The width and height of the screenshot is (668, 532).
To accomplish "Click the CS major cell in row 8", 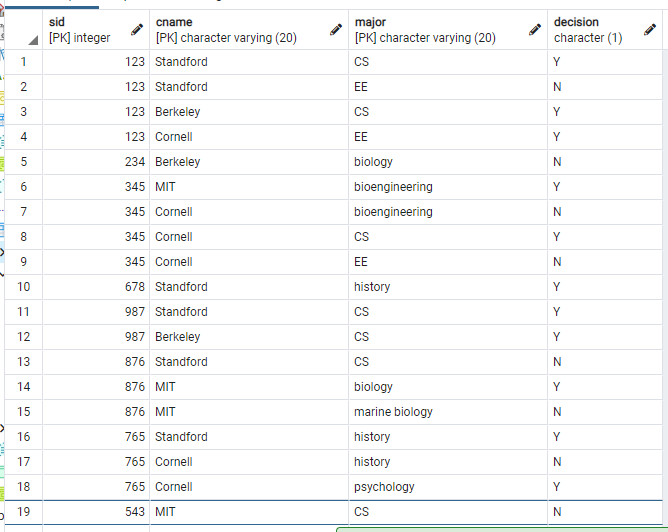I will point(448,237).
